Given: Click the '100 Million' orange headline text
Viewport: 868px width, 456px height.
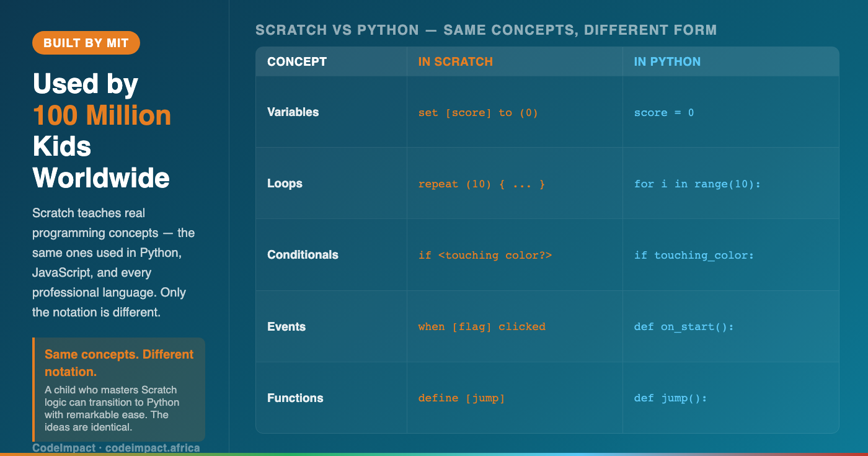Looking at the screenshot, I should [102, 115].
